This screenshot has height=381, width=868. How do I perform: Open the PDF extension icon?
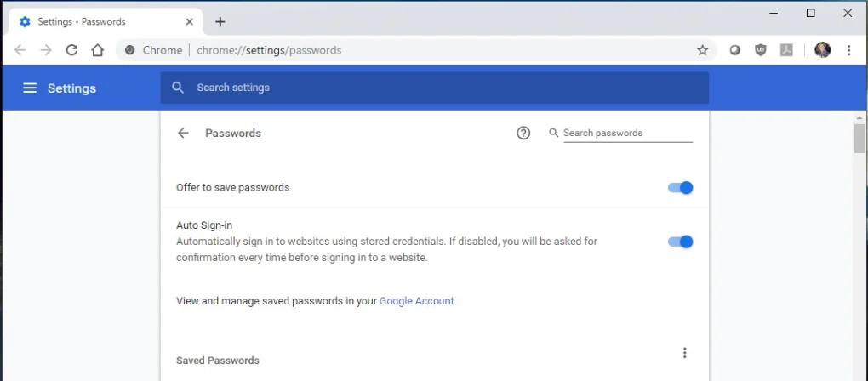pyautogui.click(x=786, y=50)
